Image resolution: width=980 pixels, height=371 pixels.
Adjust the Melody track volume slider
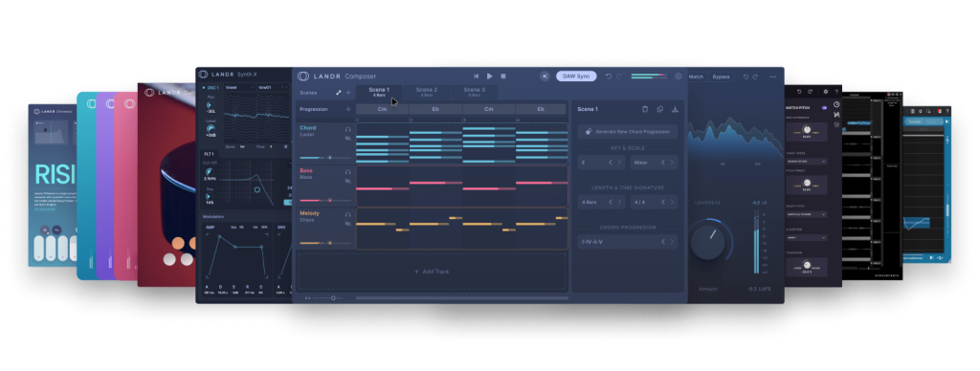pos(325,243)
